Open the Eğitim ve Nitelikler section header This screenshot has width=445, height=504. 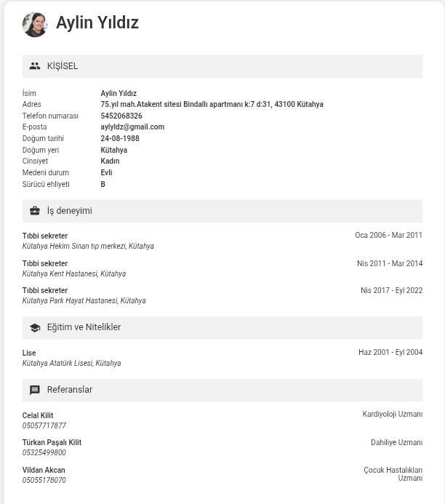222,327
